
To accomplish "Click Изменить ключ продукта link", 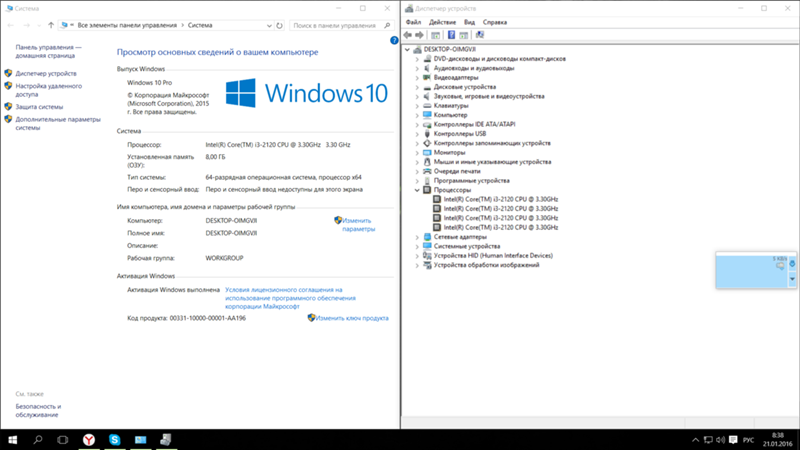I will click(352, 318).
